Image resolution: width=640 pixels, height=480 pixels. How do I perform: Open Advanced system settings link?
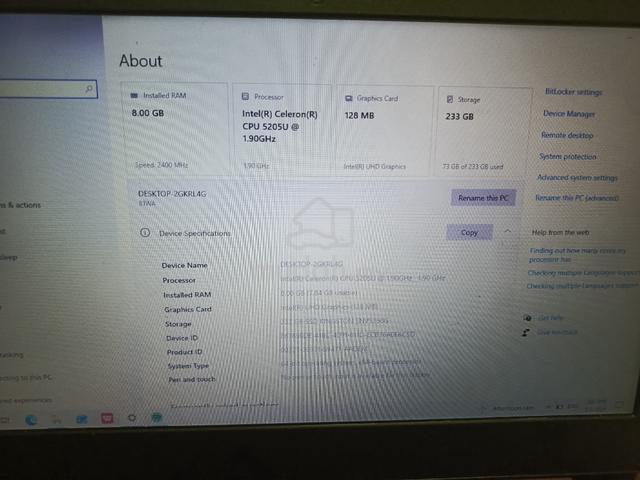(577, 178)
